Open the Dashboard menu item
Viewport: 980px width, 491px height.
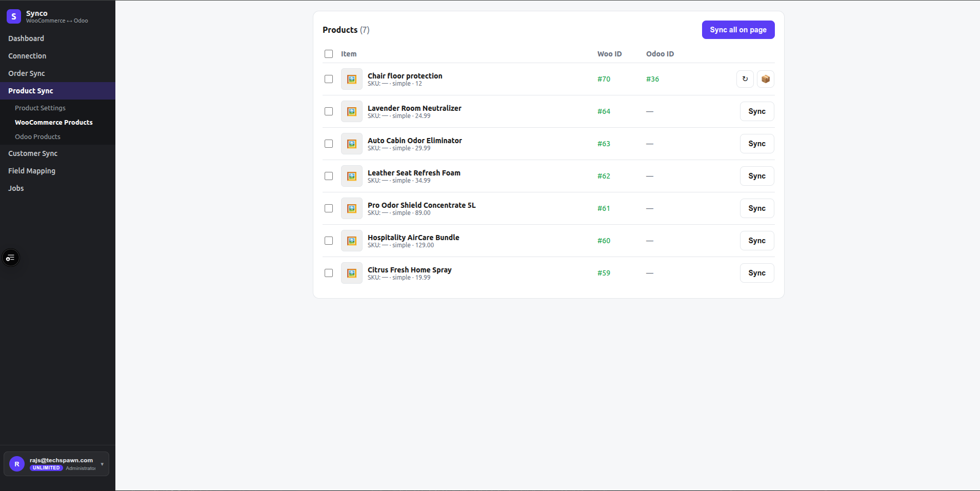click(x=57, y=38)
